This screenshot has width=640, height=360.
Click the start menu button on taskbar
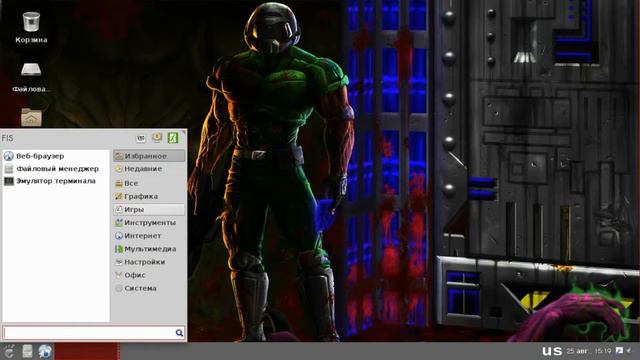[9, 351]
